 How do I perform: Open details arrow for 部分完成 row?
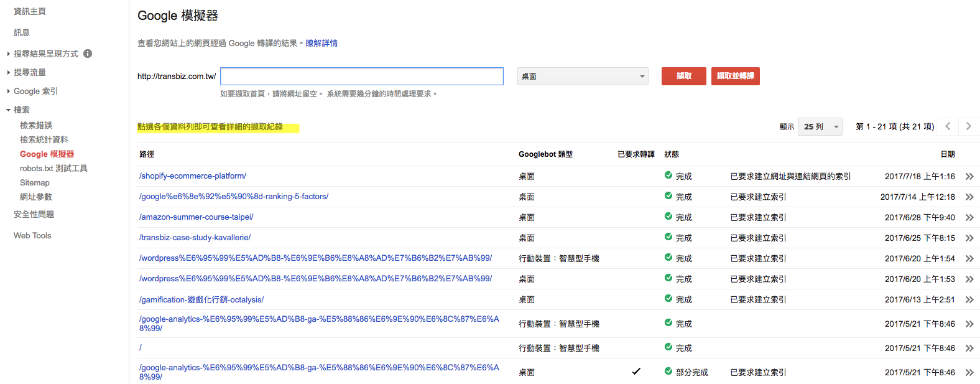coord(969,373)
